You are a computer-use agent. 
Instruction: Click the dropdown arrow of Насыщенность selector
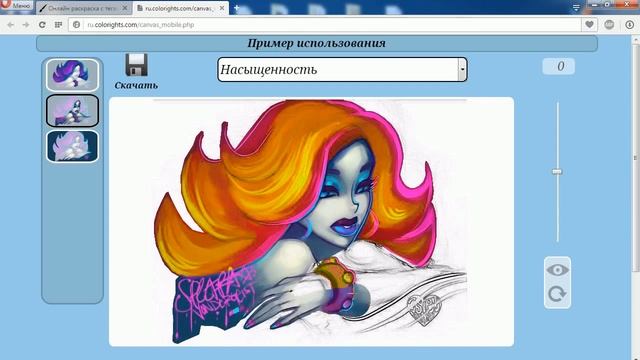[x=462, y=69]
